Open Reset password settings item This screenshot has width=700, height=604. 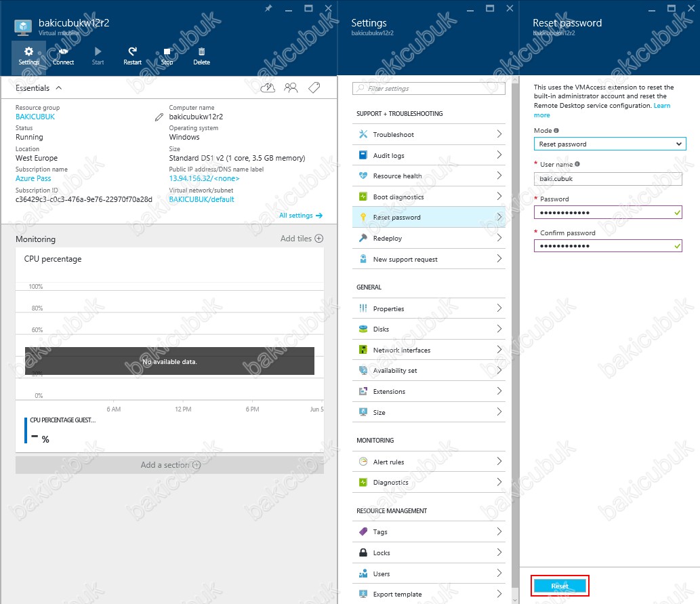[428, 217]
